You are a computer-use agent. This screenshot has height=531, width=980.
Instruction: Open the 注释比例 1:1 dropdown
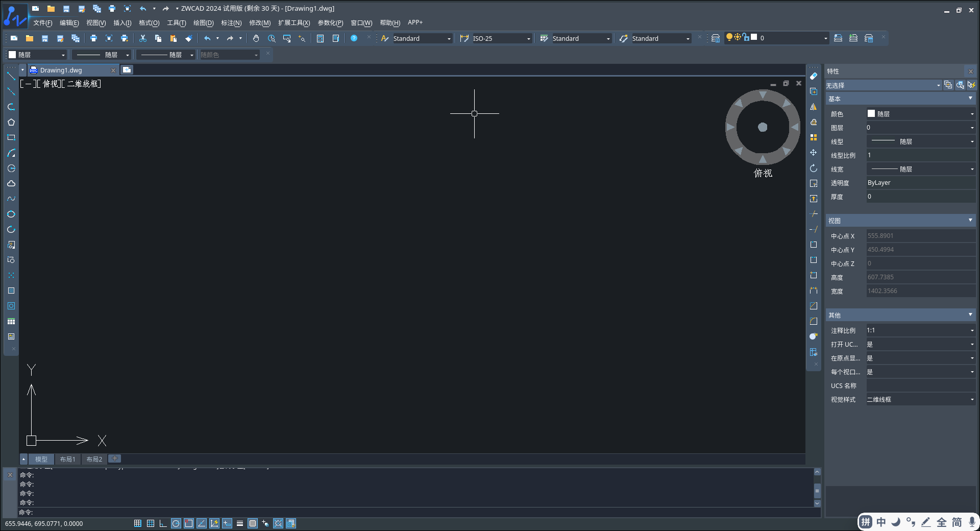[x=921, y=330]
